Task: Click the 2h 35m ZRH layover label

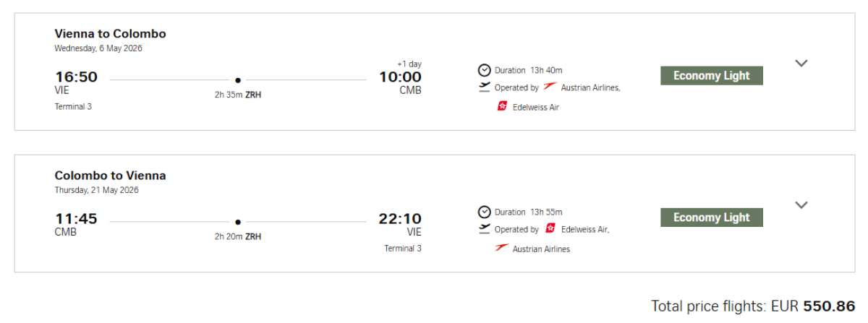Action: tap(237, 95)
